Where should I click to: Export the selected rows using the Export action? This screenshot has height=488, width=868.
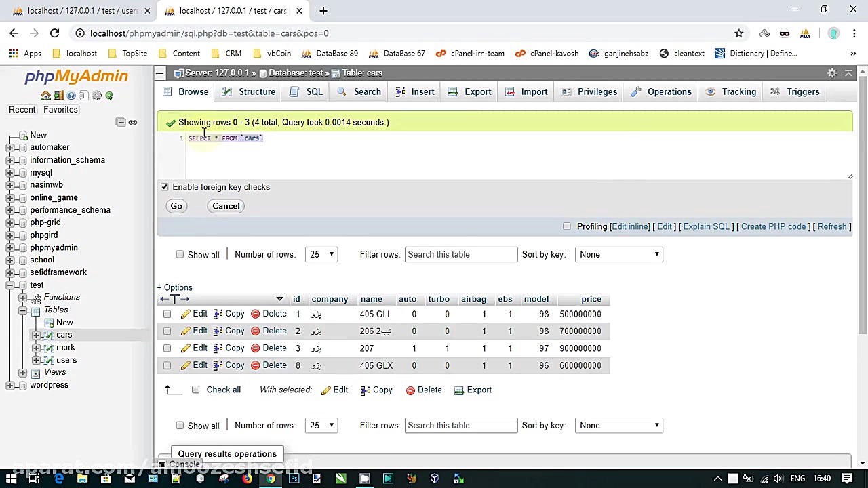pyautogui.click(x=473, y=390)
